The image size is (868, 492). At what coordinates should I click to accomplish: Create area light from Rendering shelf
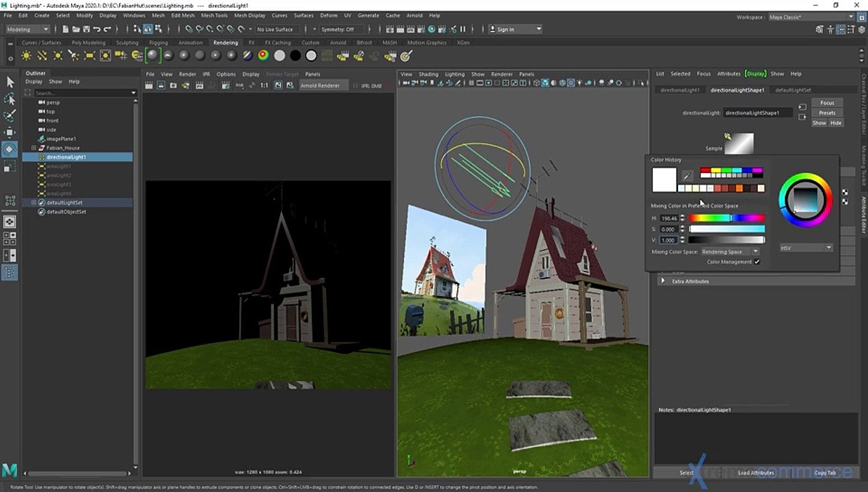(x=90, y=56)
